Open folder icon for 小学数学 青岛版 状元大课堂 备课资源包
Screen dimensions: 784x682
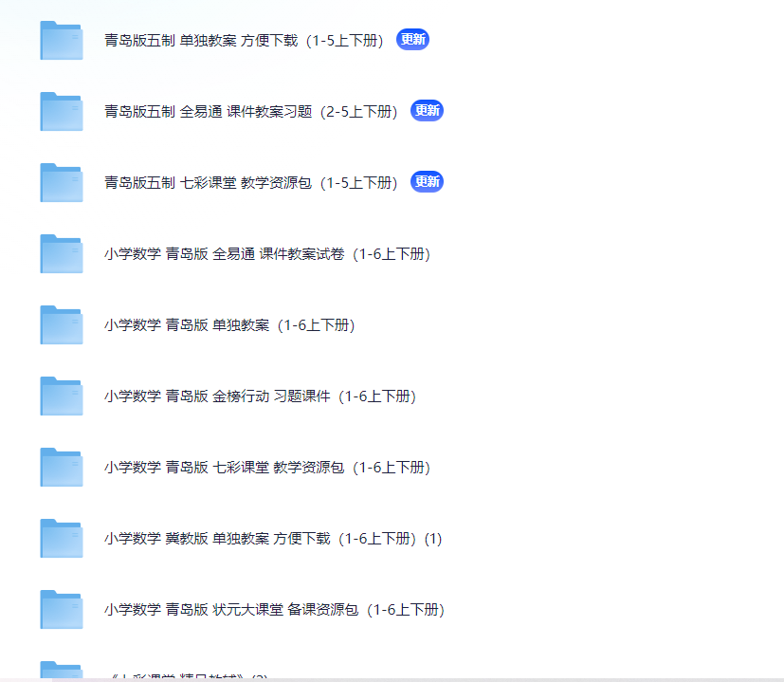click(x=62, y=609)
